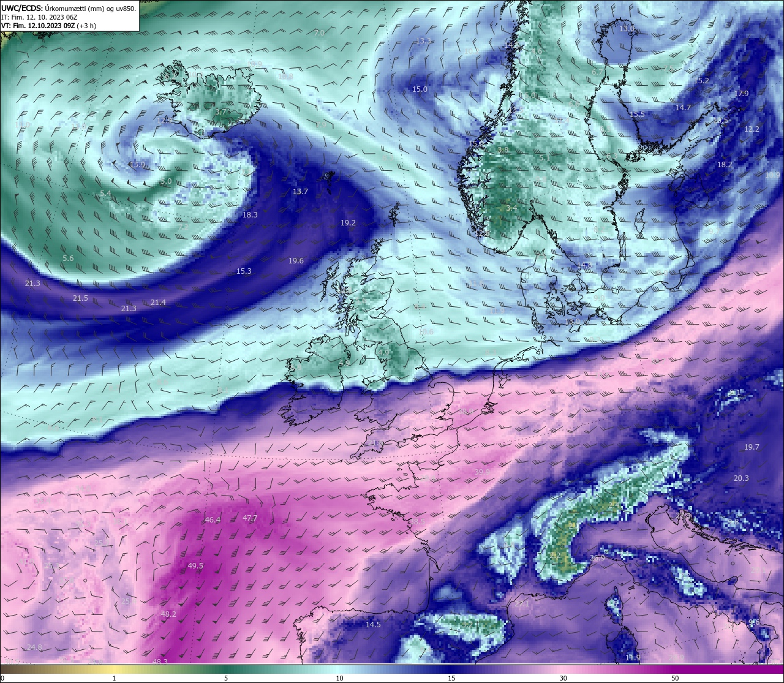Click the 50 tick label on the color scale
Viewport: 784px width, 683px height.
[675, 678]
